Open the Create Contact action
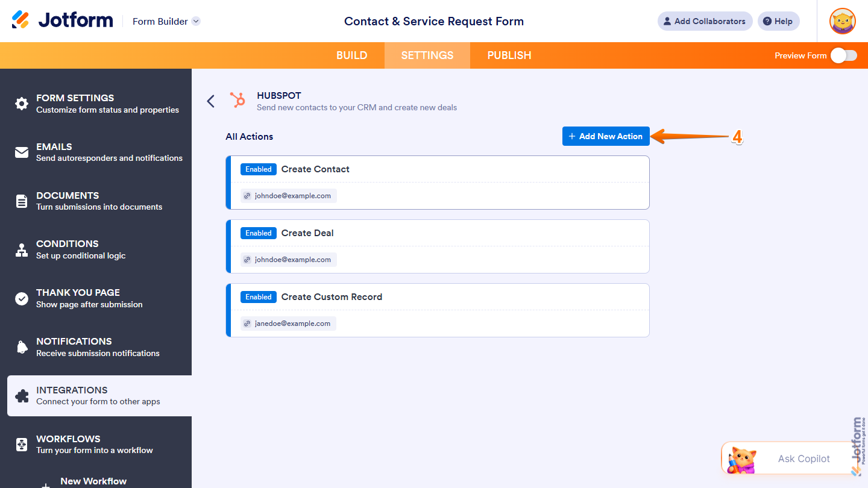Image resolution: width=868 pixels, height=488 pixels. pos(438,183)
